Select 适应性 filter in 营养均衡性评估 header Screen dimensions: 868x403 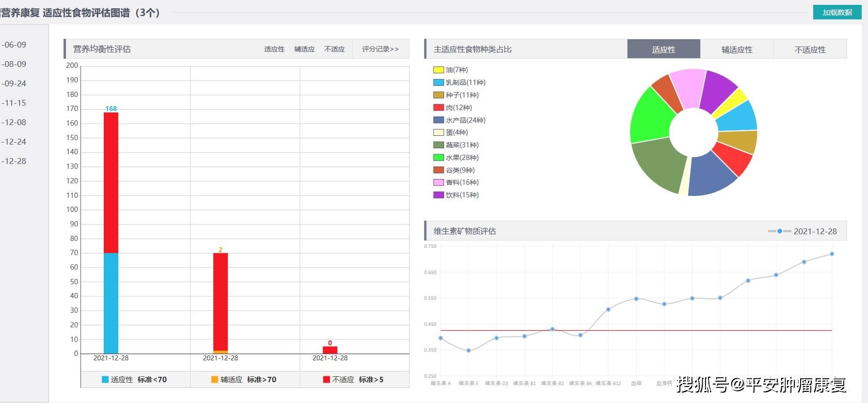pyautogui.click(x=274, y=49)
